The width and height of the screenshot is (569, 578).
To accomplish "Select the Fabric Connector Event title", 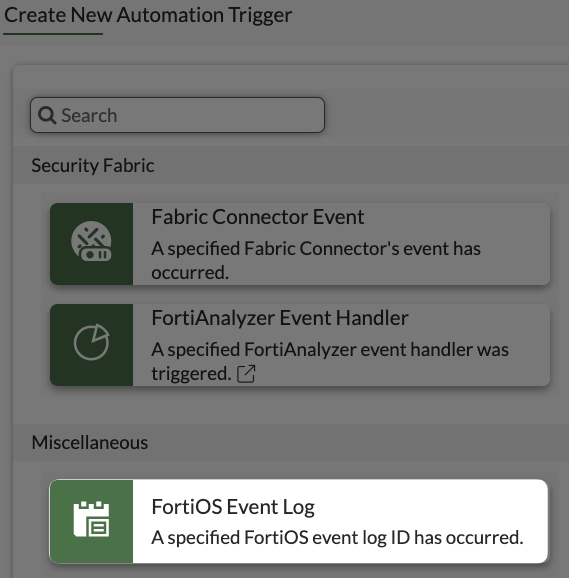I will [258, 217].
